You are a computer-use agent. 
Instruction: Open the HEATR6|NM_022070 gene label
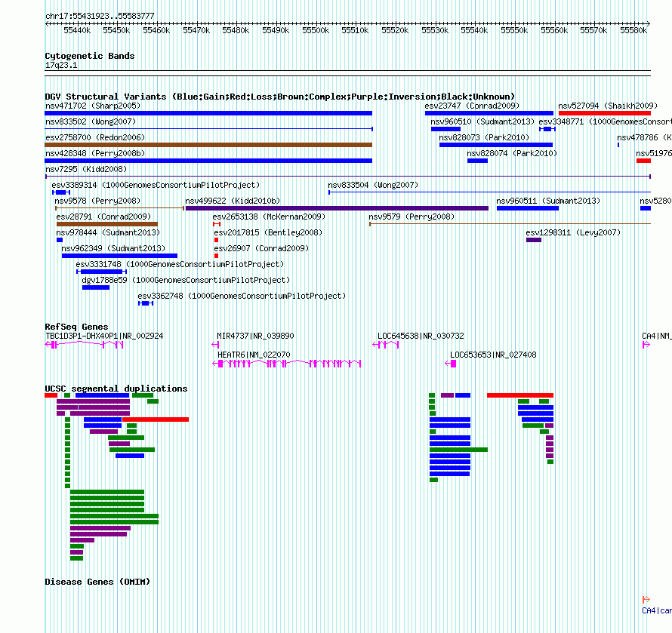[254, 355]
